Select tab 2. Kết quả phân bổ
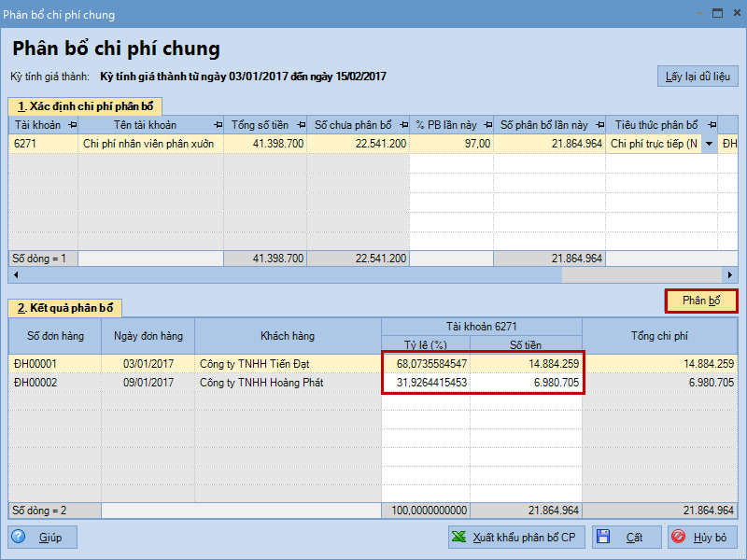This screenshot has height=560, width=747. point(65,308)
